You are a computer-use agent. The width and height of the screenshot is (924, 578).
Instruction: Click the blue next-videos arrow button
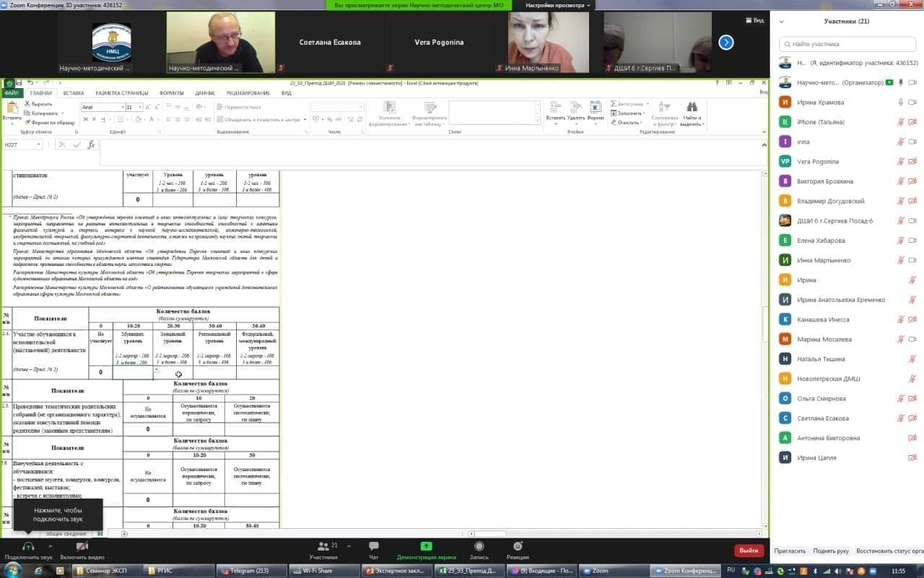[x=726, y=43]
